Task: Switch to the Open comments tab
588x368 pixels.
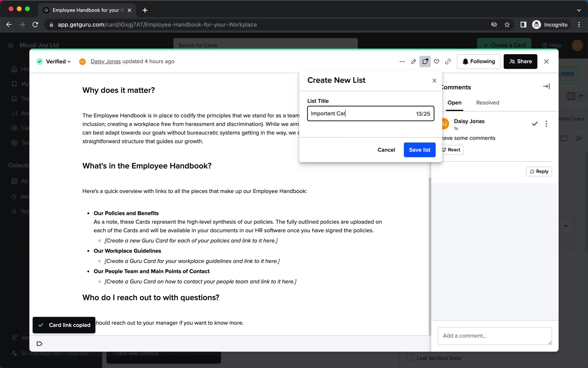Action: pyautogui.click(x=454, y=103)
